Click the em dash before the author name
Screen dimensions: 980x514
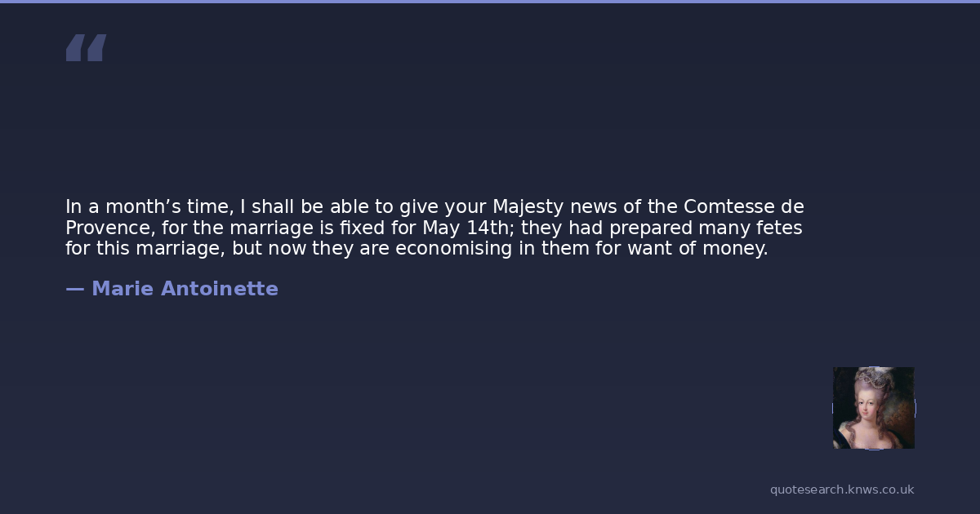pyautogui.click(x=74, y=289)
